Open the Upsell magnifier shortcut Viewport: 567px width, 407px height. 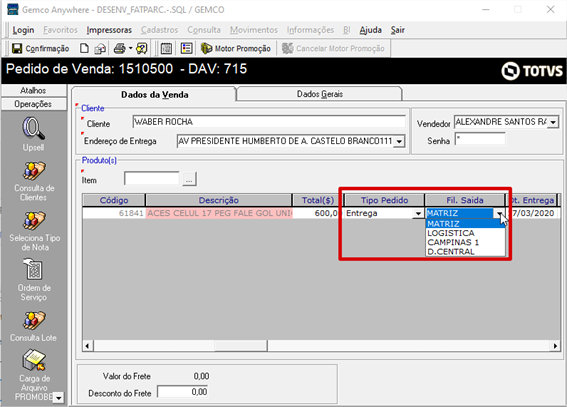(x=34, y=134)
